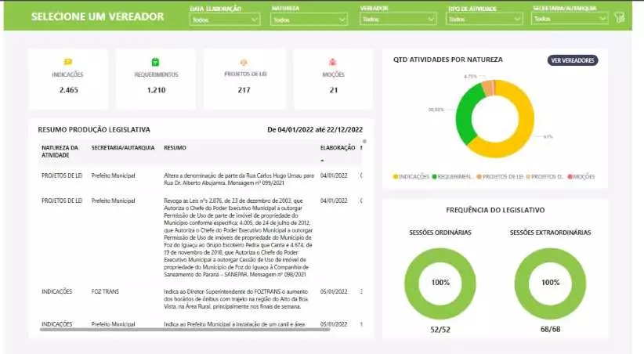
Task: Click the Projetos de Lei card icon
Action: point(244,62)
